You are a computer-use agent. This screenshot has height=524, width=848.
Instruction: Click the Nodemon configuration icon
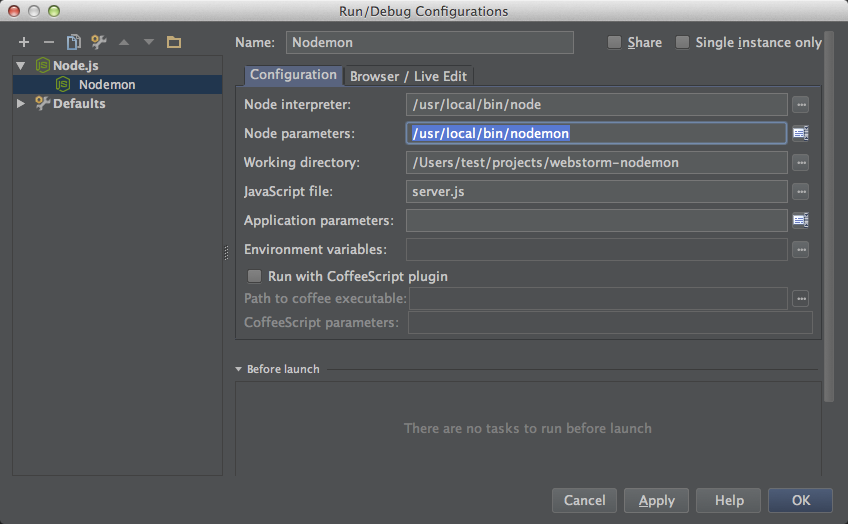(x=63, y=84)
